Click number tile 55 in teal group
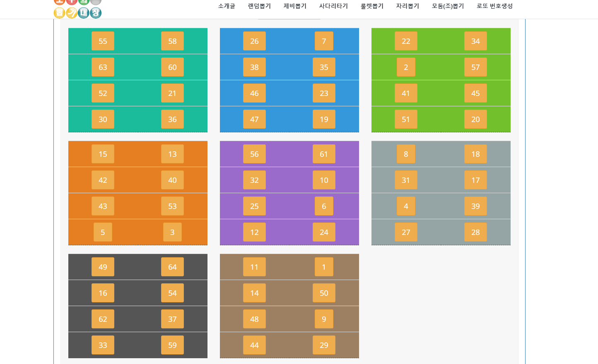 (x=103, y=41)
